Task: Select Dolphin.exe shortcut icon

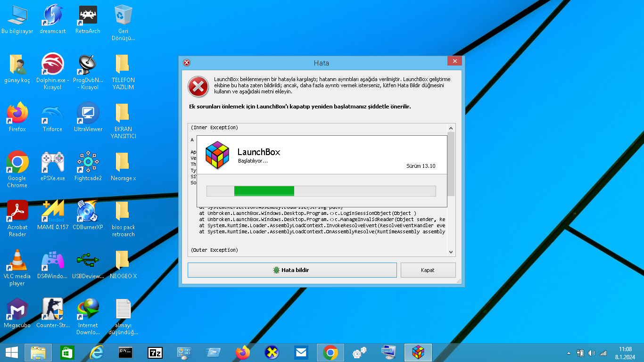Action: click(52, 72)
